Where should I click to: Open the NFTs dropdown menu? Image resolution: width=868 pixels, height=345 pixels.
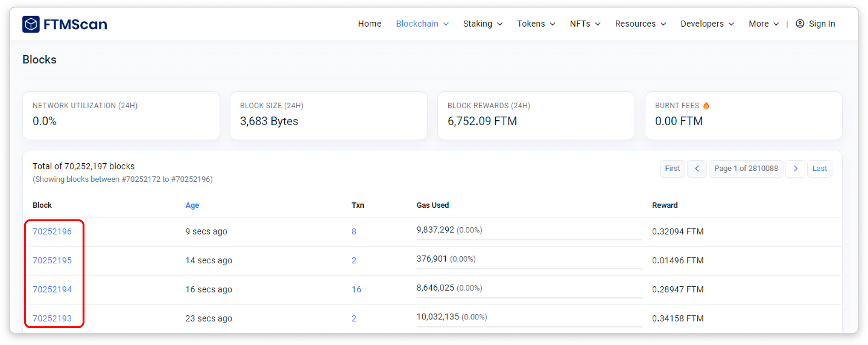(585, 24)
